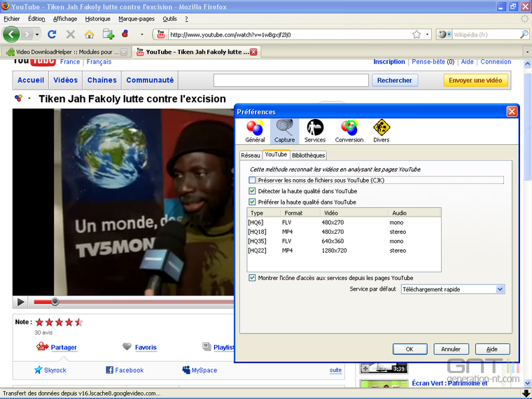Share via MySpace icon
Screen dimensions: 532x399
(186, 370)
